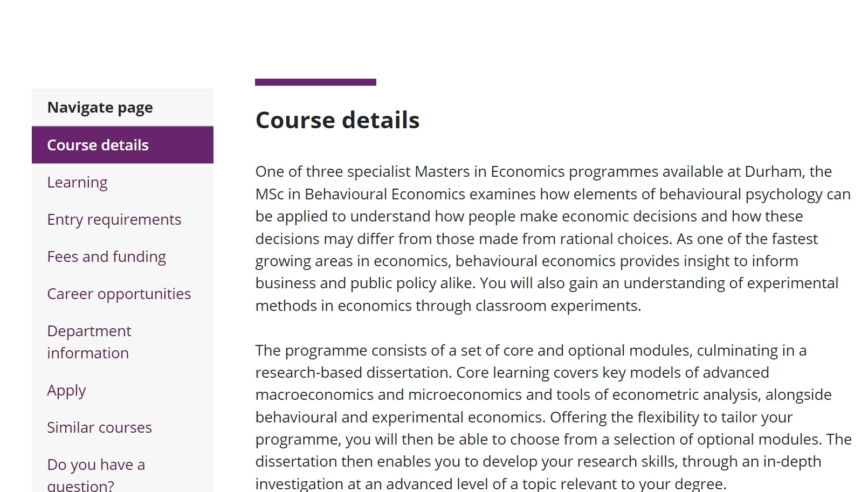Click the word 'Durham' in the first paragraph
This screenshot has height=492, width=868.
click(x=773, y=171)
